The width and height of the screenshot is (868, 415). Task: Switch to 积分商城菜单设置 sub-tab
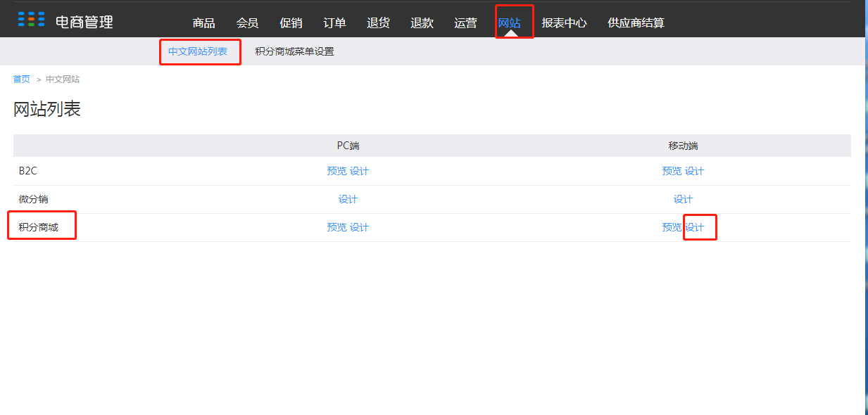point(294,51)
